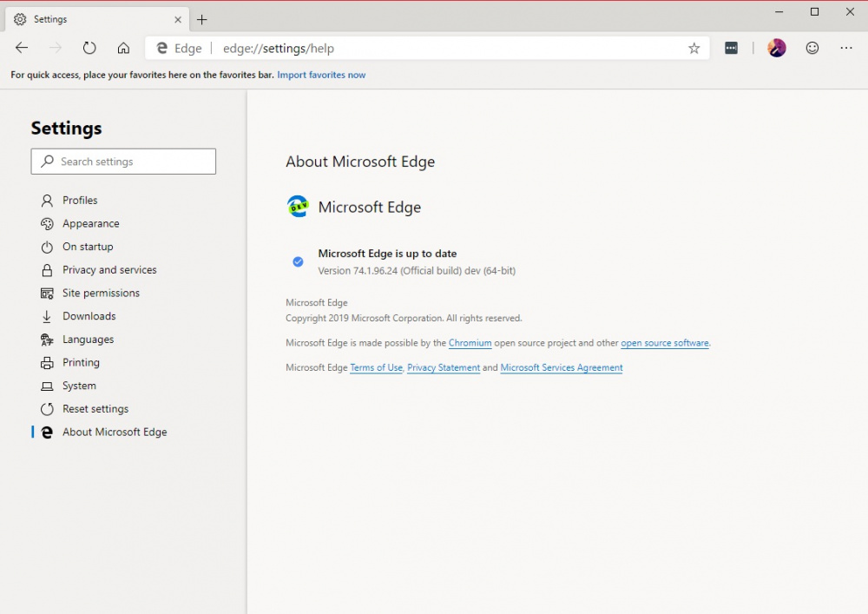Viewport: 868px width, 614px height.
Task: Open the Settings and more ellipsis menu
Action: coord(846,49)
